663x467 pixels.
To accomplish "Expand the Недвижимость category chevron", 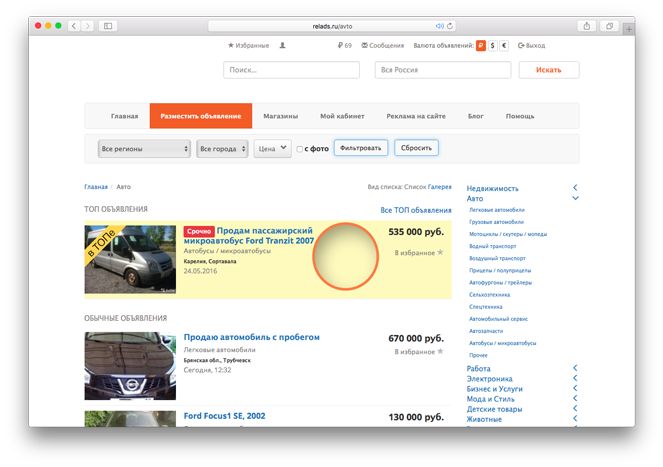I will pyautogui.click(x=575, y=187).
